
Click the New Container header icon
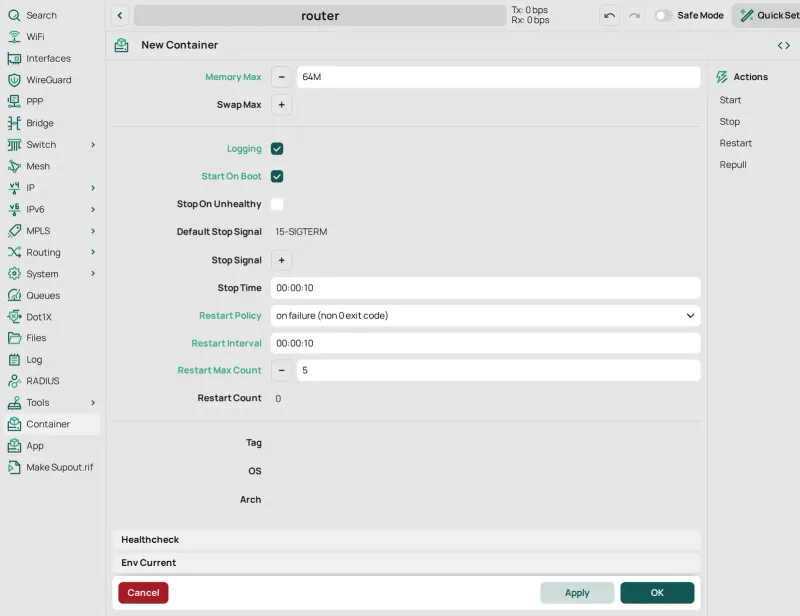[121, 45]
